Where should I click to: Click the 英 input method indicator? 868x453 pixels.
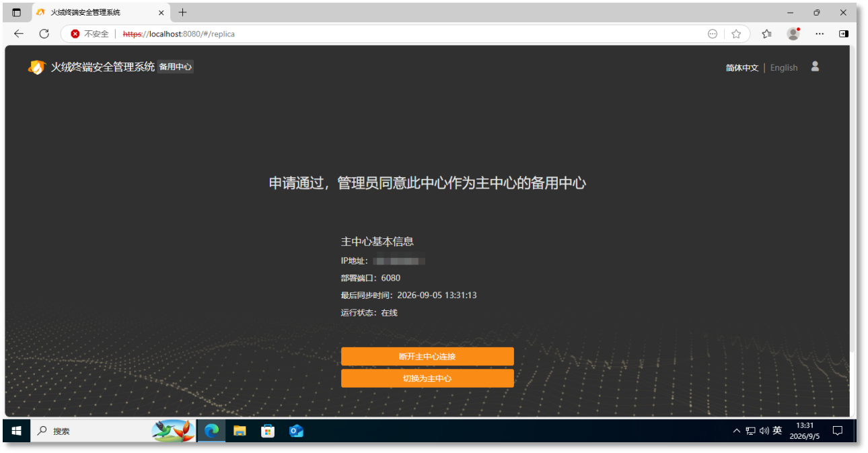777,431
